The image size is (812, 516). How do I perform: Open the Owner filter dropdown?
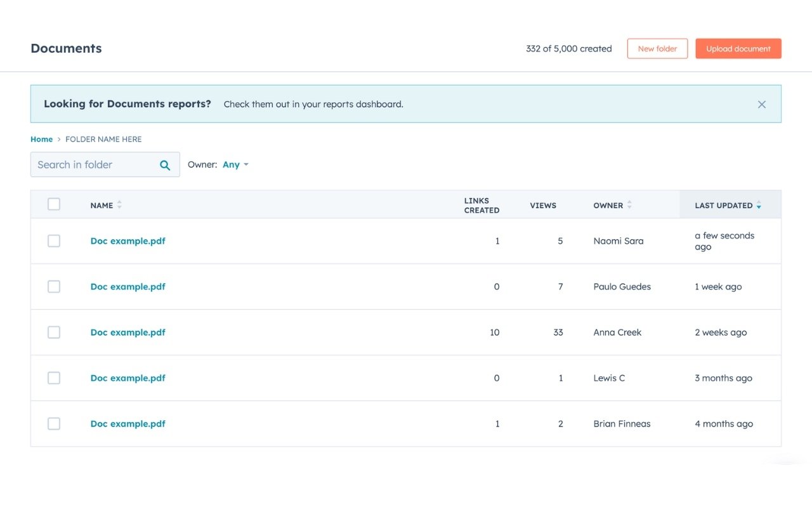235,164
